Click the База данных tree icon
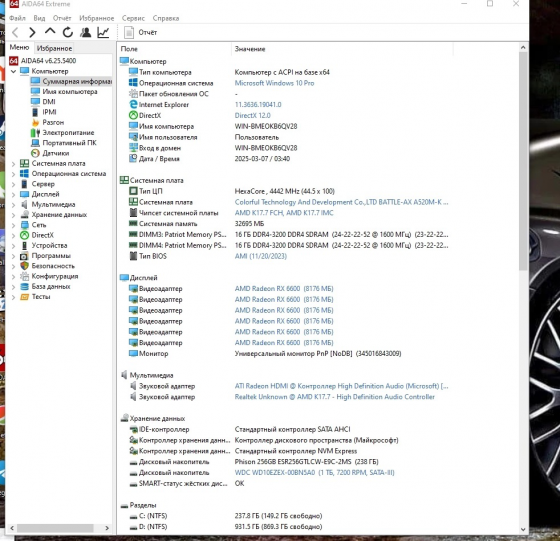 pos(24,287)
